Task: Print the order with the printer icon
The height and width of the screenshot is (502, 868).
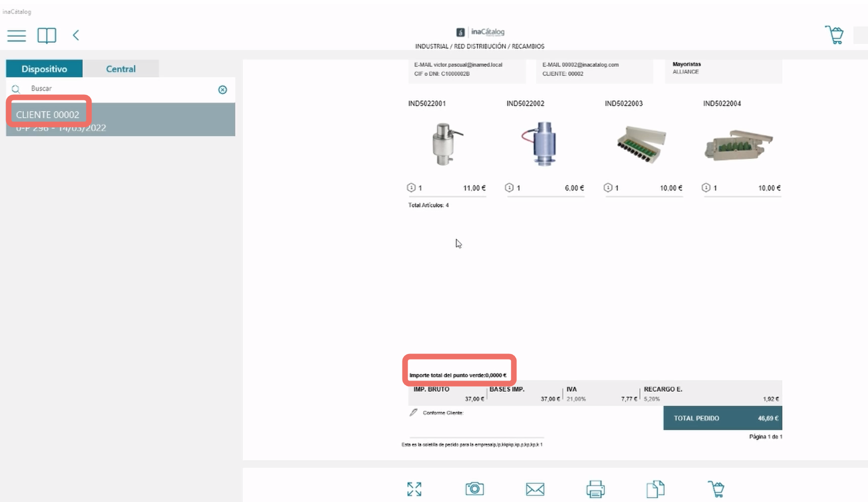Action: [x=595, y=489]
